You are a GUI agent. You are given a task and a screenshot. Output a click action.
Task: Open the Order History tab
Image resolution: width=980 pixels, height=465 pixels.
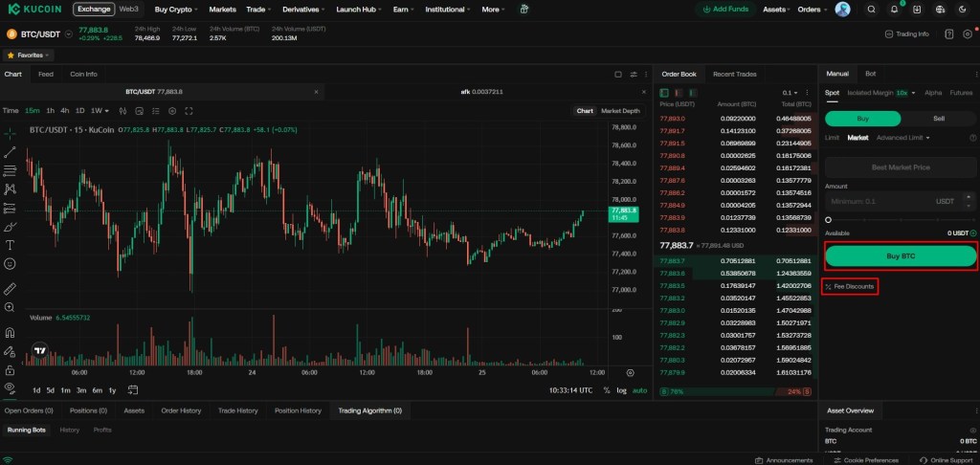click(x=181, y=410)
